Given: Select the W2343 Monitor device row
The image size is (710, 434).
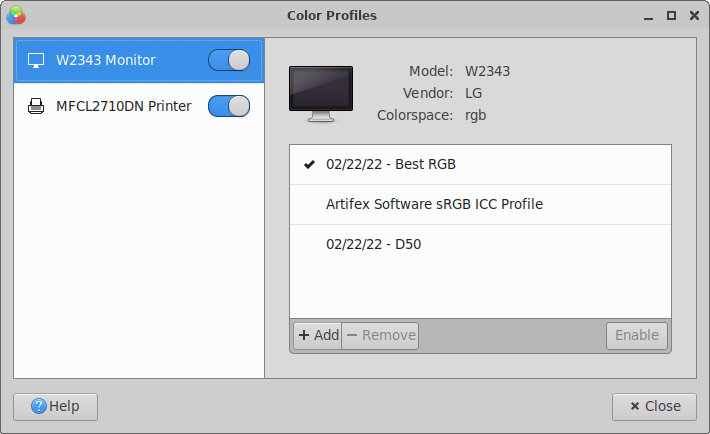Looking at the screenshot, I should coord(120,61).
